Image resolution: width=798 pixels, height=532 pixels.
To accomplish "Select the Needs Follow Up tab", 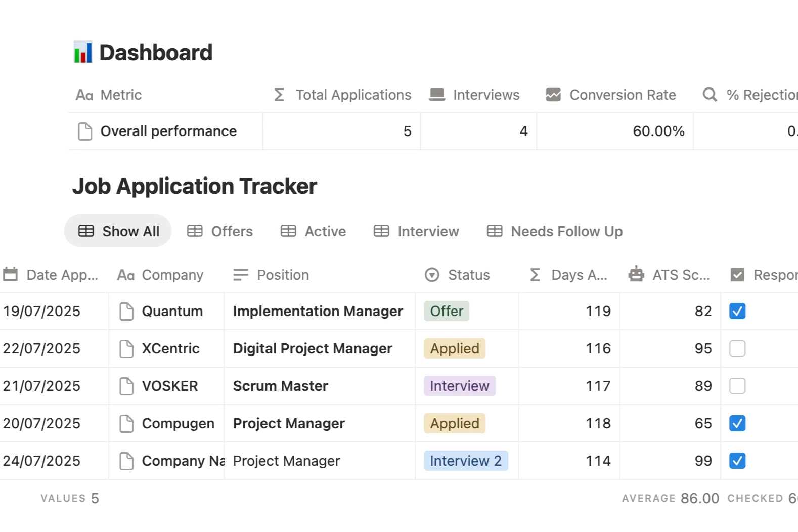I will click(x=555, y=231).
